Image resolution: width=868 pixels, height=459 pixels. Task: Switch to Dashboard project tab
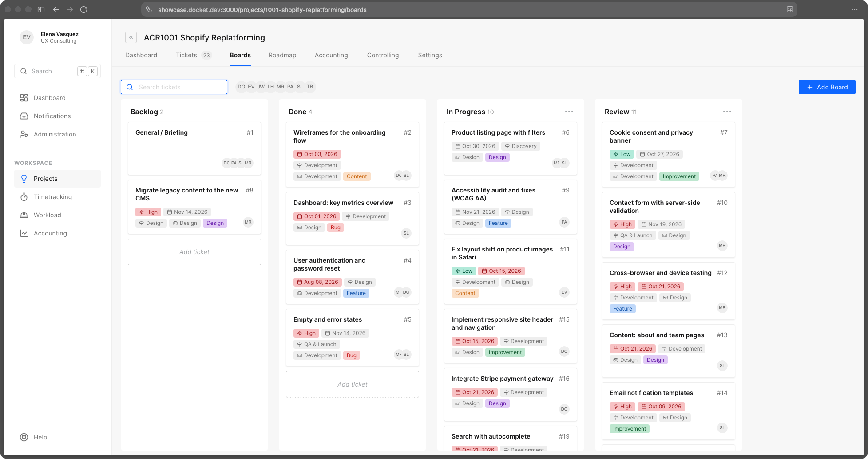141,55
